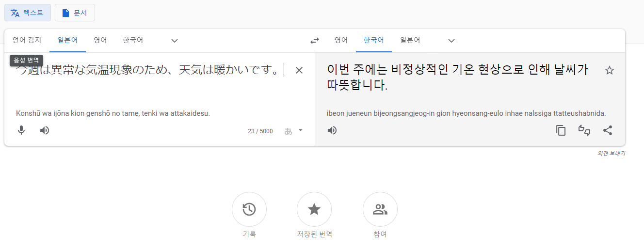The height and width of the screenshot is (249, 644).
Task: Open the 참여 contribute button
Action: coord(380,209)
